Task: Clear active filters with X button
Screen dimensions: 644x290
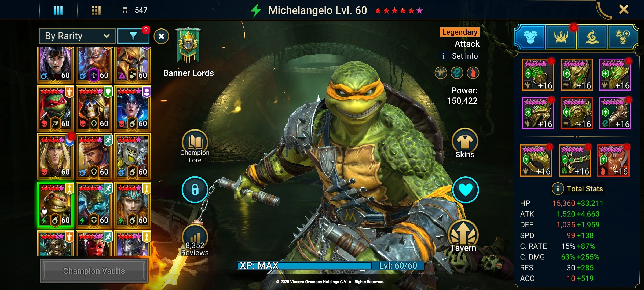Action: point(161,36)
